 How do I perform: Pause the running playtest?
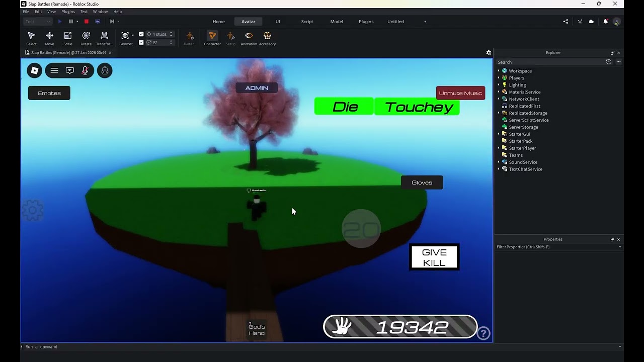[x=71, y=22]
